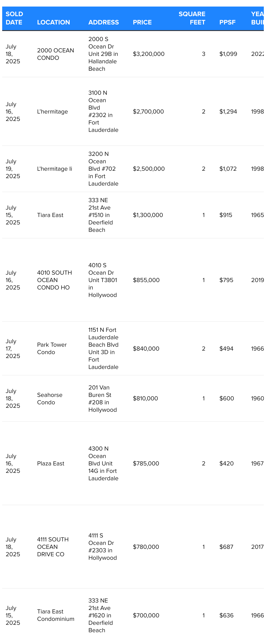Sort by the PPSF column header
266x644 pixels.
coord(227,22)
